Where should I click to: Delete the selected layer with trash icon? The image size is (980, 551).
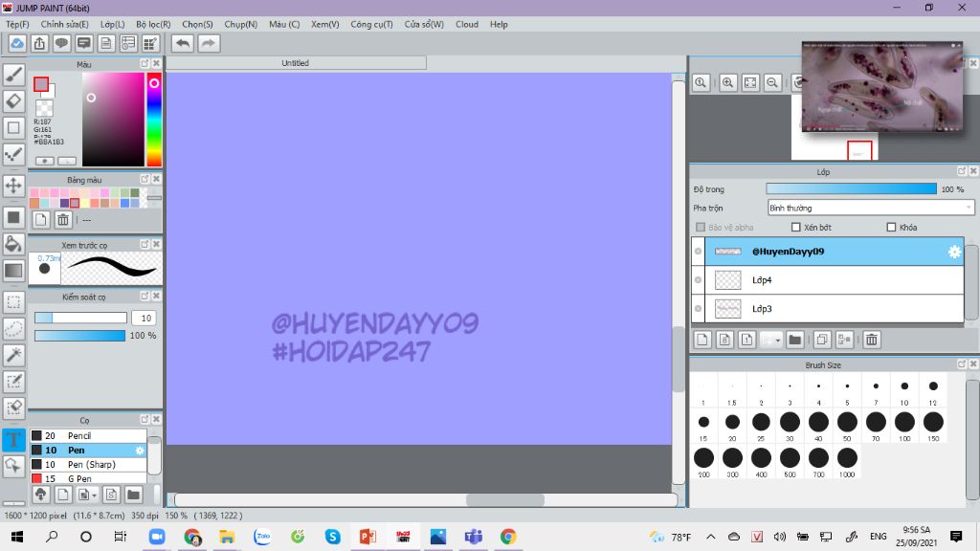[x=871, y=340]
